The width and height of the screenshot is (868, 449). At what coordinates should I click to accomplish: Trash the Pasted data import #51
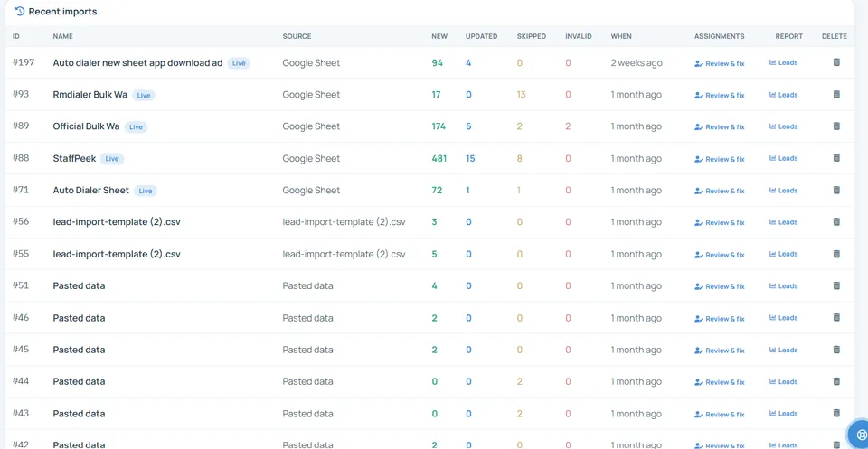point(836,285)
